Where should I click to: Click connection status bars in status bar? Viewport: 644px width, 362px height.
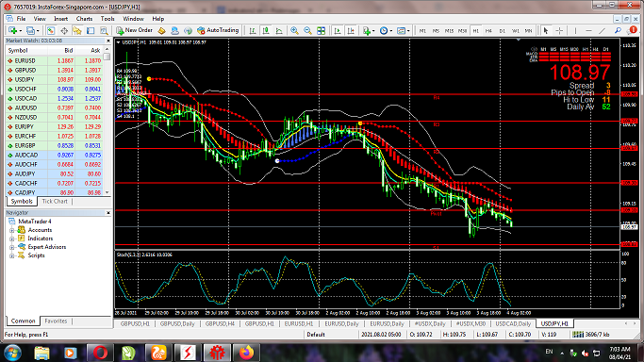point(578,335)
